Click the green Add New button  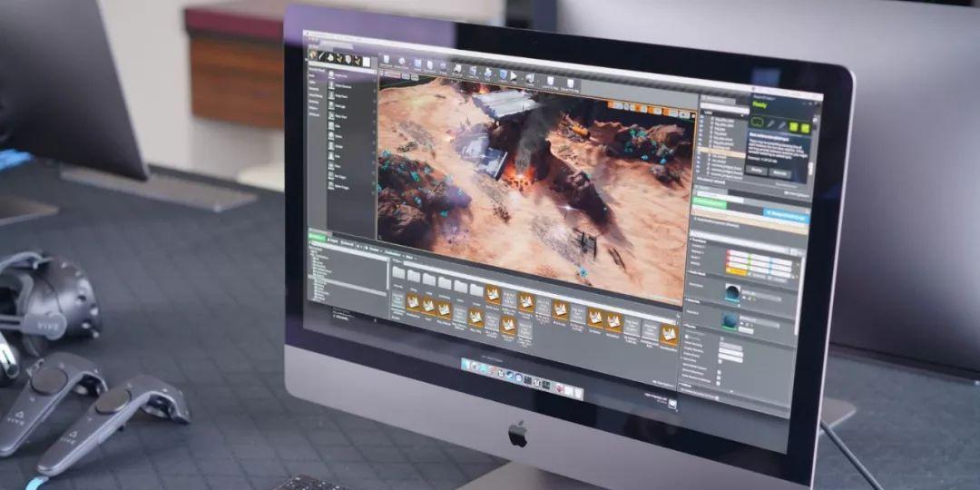pos(317,236)
